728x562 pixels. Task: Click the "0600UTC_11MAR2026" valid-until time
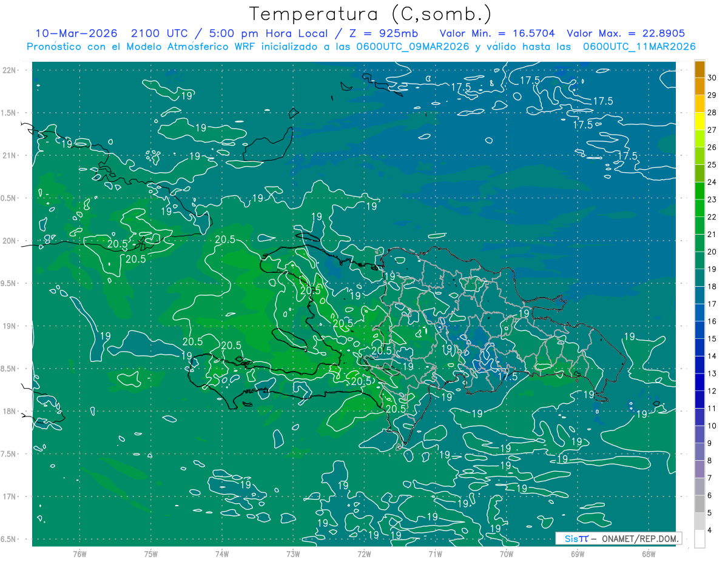click(639, 46)
